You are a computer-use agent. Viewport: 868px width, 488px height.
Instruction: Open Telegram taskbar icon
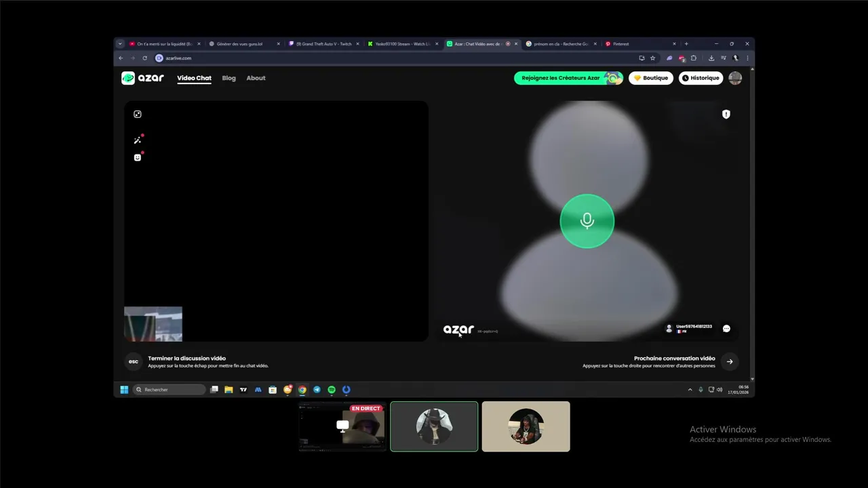coord(317,390)
